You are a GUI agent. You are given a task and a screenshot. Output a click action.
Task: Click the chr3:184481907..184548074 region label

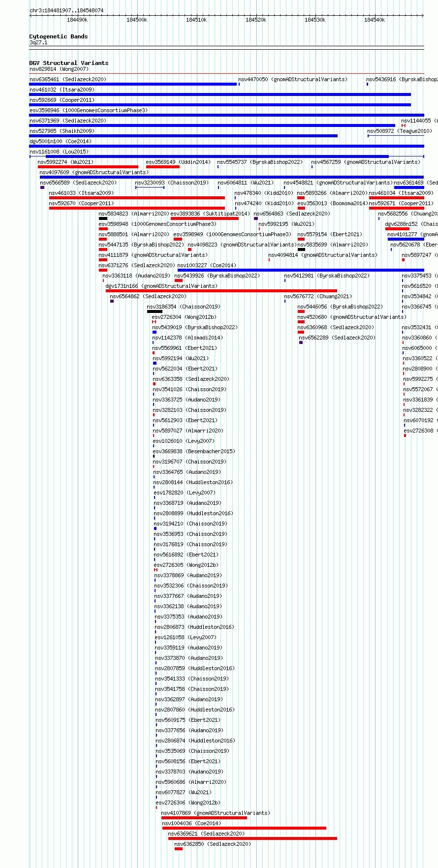[66, 10]
